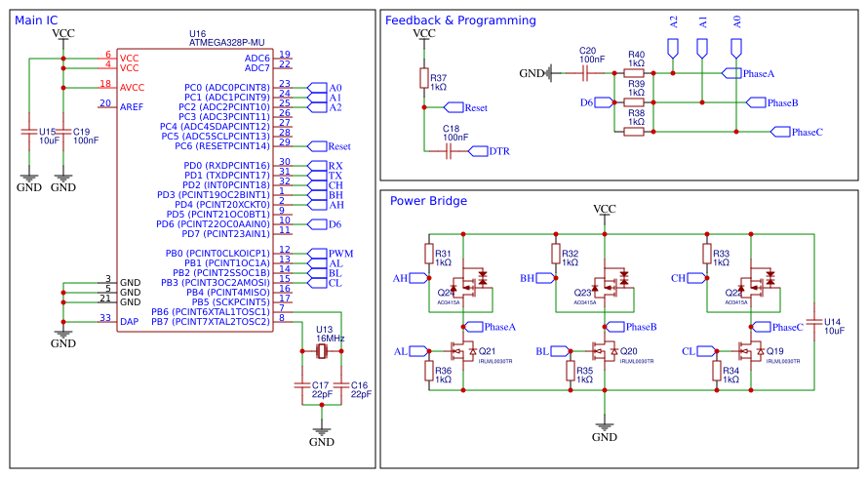This screenshot has height=478, width=868.
Task: Click PhaseC flag in Feedback section
Action: click(x=780, y=132)
